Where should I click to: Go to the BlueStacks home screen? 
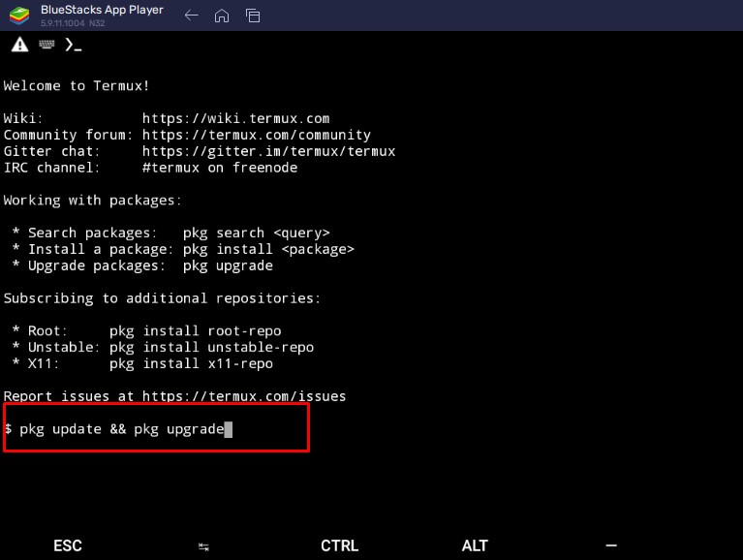pos(222,16)
